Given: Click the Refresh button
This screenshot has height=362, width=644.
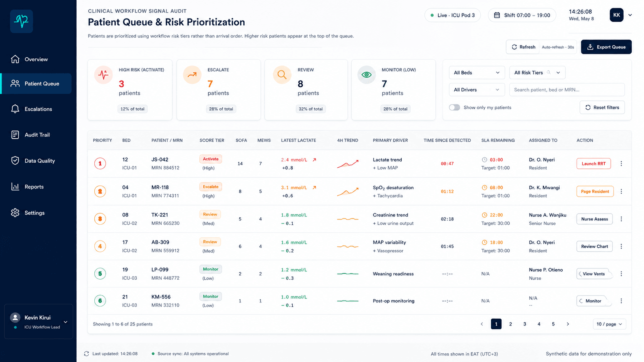Looking at the screenshot, I should [x=523, y=47].
